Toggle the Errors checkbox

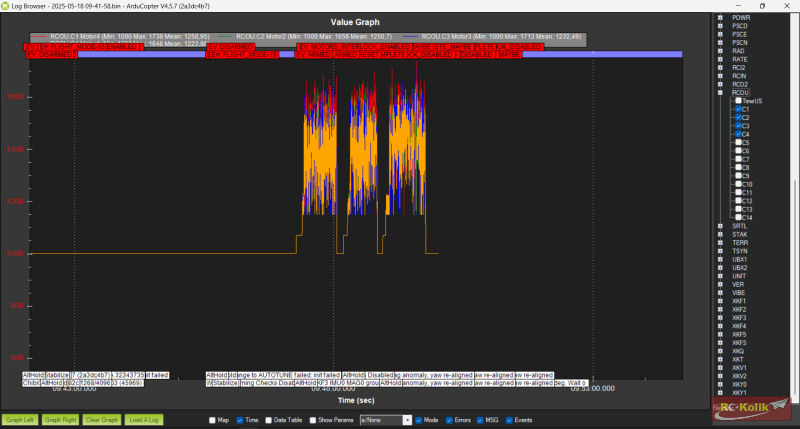pos(449,420)
